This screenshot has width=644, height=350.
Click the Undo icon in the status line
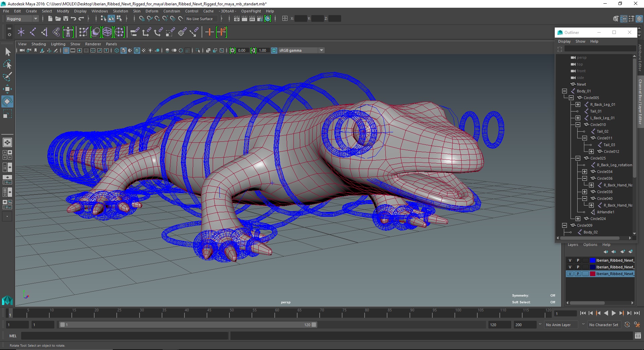coord(73,19)
